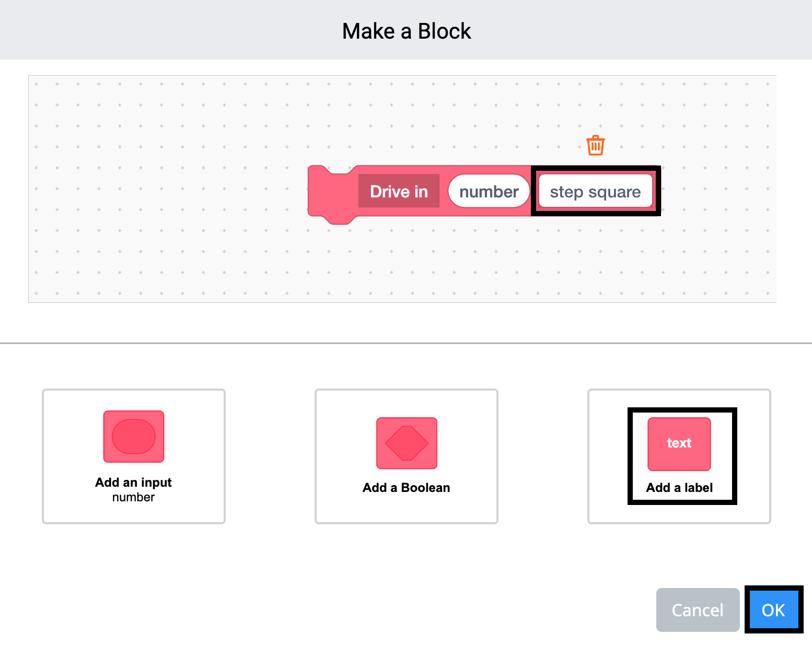Click the pink text label icon

tap(679, 443)
